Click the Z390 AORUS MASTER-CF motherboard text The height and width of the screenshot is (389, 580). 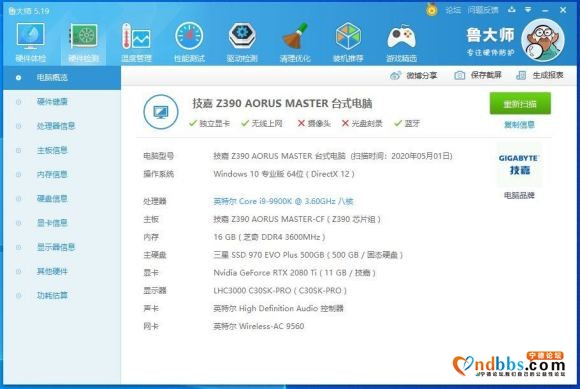coord(297,219)
